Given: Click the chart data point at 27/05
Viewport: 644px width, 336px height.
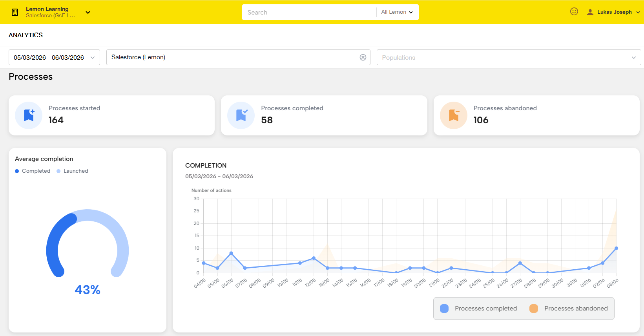Looking at the screenshot, I should [x=520, y=263].
